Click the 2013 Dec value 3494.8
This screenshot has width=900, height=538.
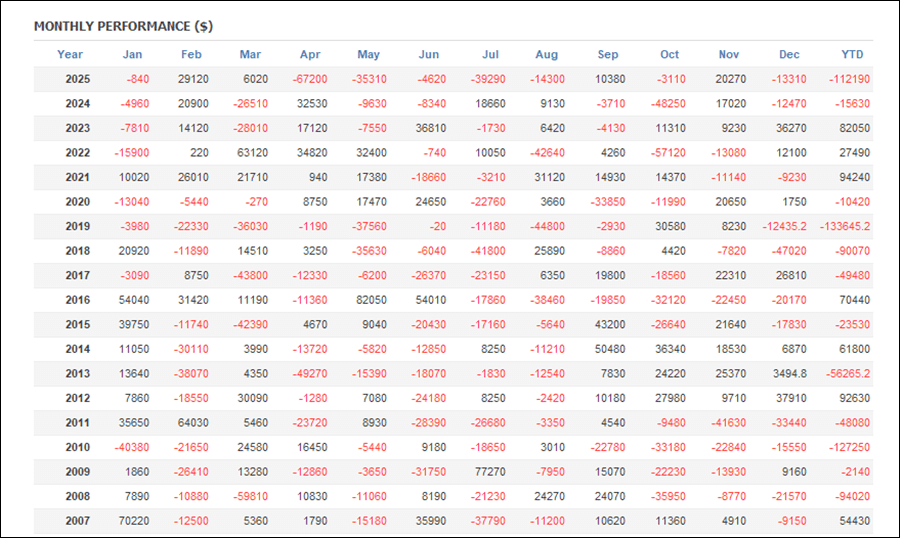click(x=787, y=374)
